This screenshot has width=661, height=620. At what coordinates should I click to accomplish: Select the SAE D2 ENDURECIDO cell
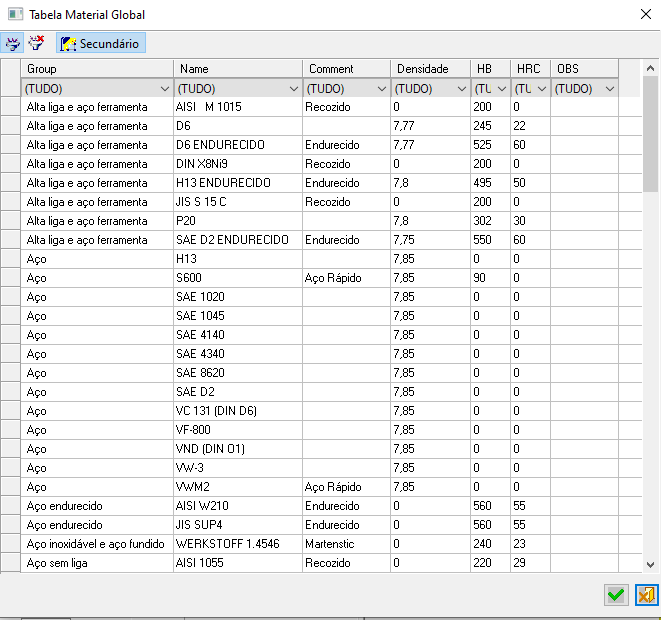[238, 240]
